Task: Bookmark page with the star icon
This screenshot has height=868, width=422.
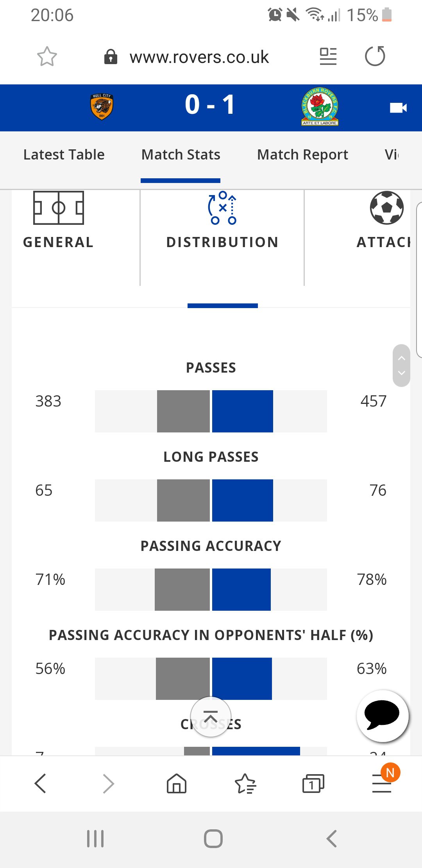Action: pos(47,57)
